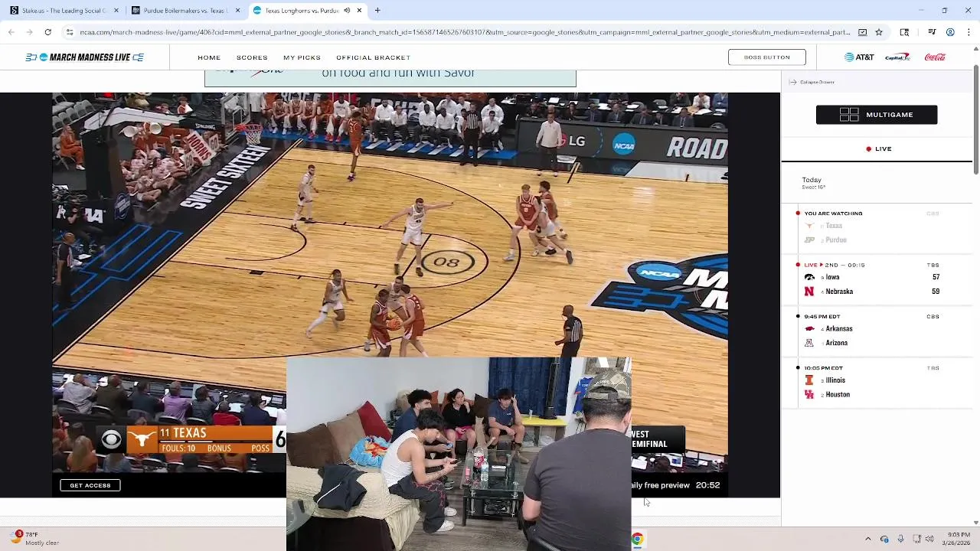This screenshot has height=551, width=980.
Task: Open the browser extensions icon
Action: [x=904, y=32]
